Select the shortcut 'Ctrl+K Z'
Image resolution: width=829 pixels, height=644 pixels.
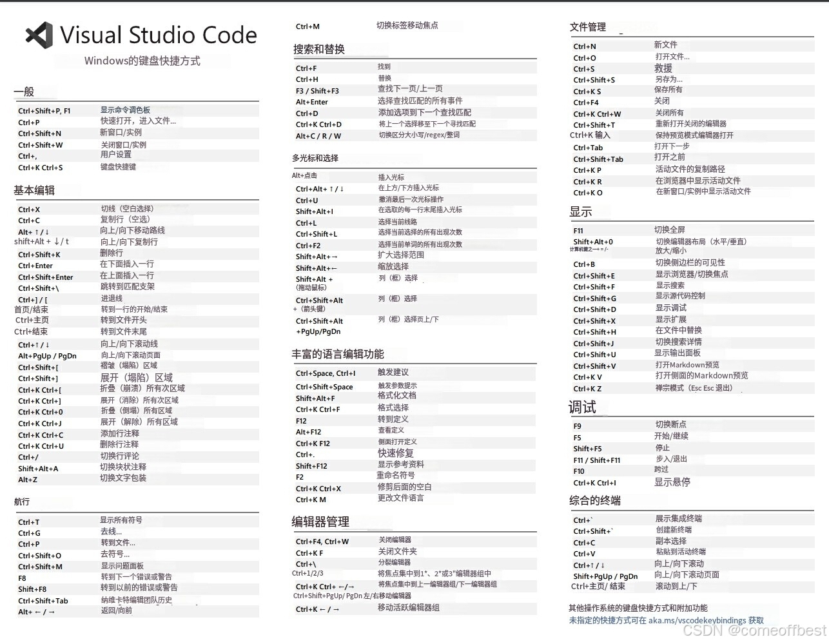coord(587,389)
